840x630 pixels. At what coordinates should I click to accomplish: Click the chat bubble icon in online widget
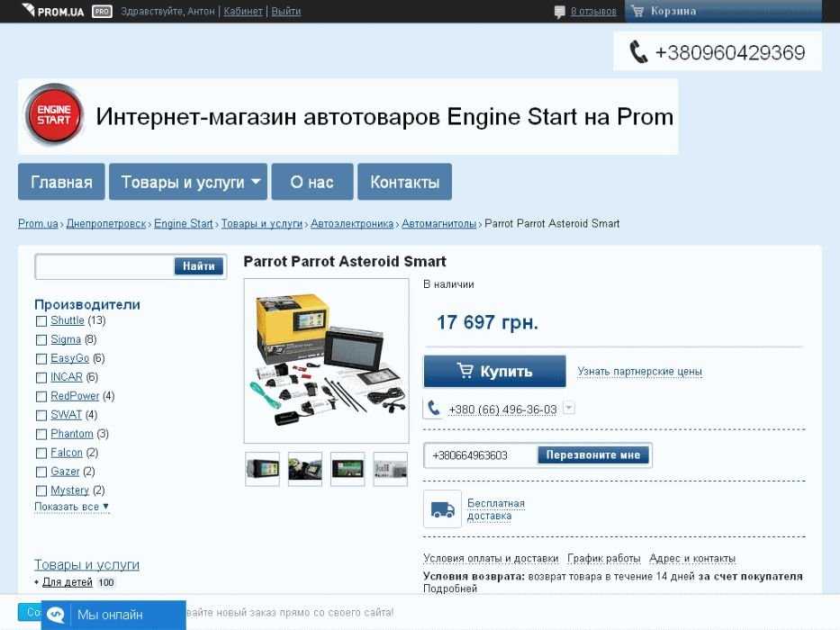56,615
